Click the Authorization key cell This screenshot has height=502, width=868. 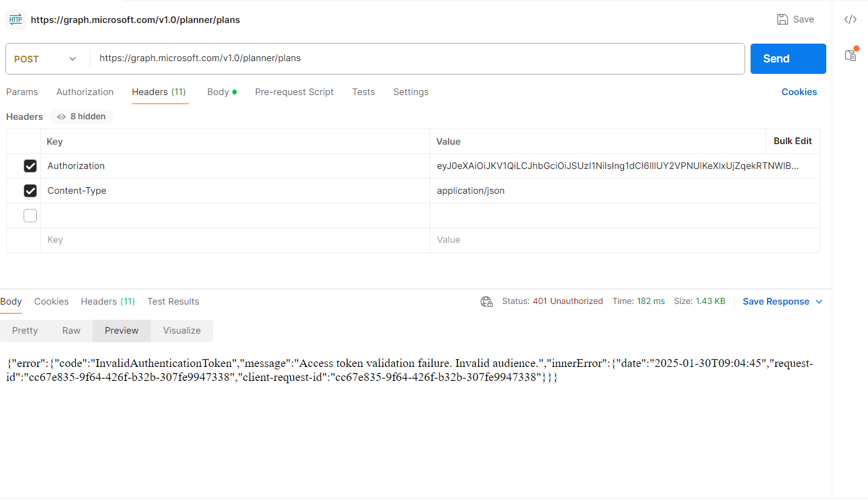(235, 166)
